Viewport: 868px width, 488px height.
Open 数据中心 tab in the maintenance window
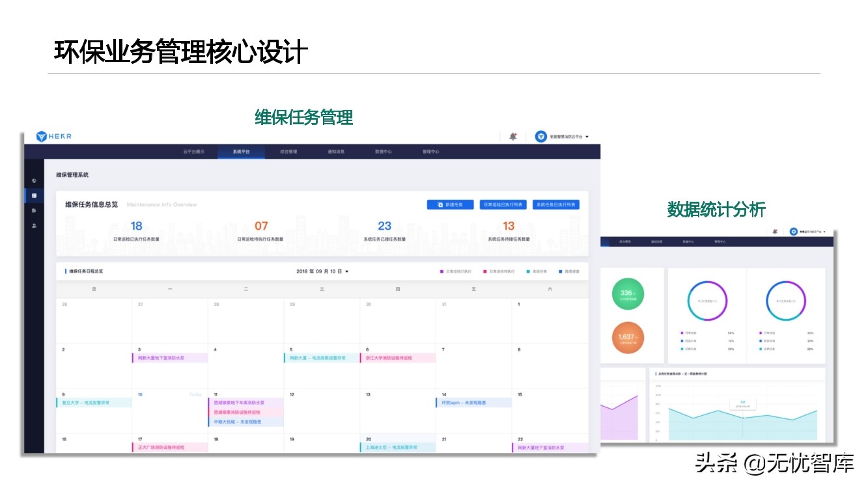click(x=384, y=152)
